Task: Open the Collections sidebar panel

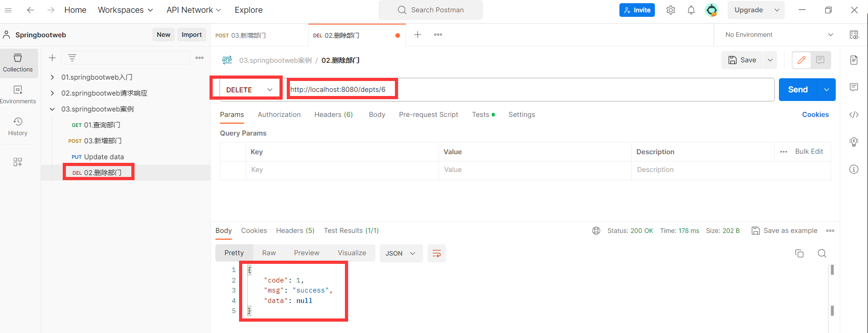Action: tap(18, 63)
